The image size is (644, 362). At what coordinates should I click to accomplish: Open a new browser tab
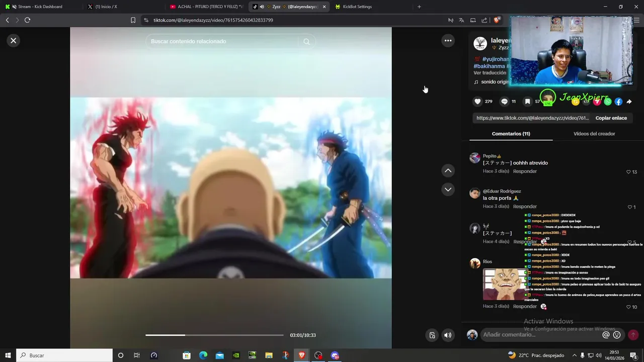419,7
